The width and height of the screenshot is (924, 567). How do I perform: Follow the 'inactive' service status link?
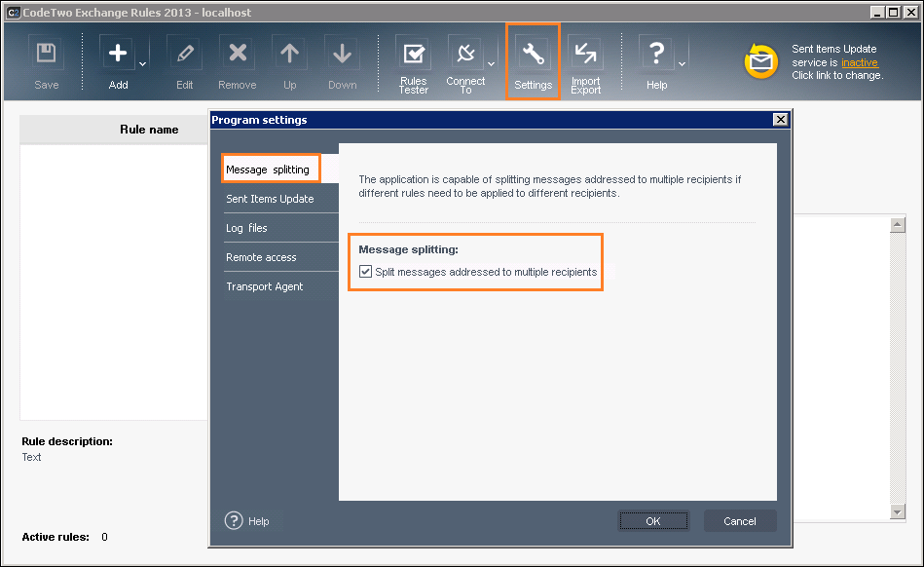[x=859, y=62]
